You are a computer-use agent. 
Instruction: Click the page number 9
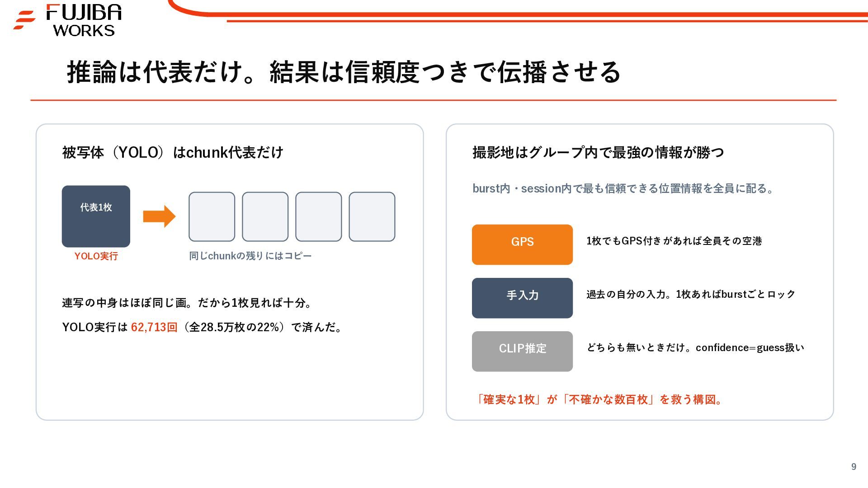coord(854,467)
